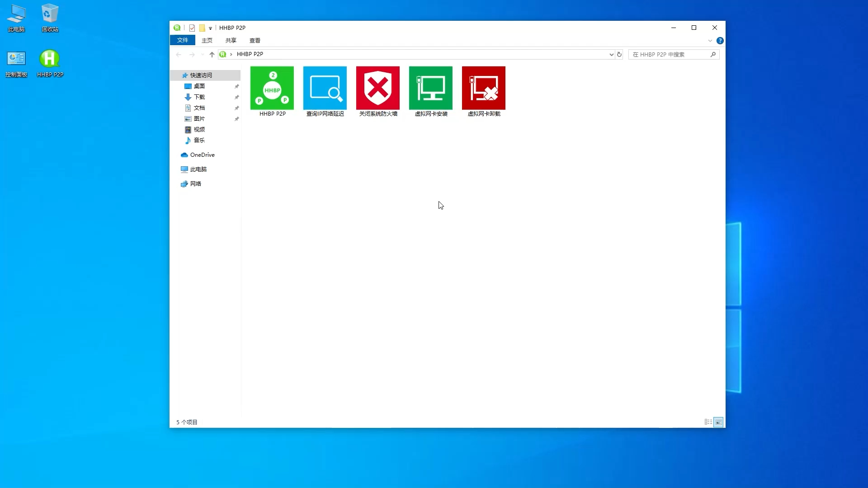
Task: Minimize the HHBP P2P explorer window
Action: tap(674, 28)
